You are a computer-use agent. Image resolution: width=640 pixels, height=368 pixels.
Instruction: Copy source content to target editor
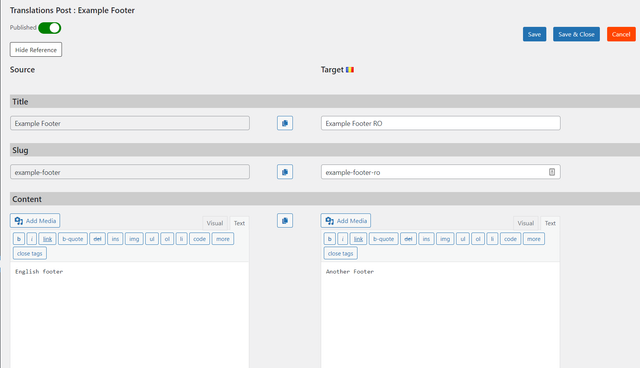click(285, 221)
